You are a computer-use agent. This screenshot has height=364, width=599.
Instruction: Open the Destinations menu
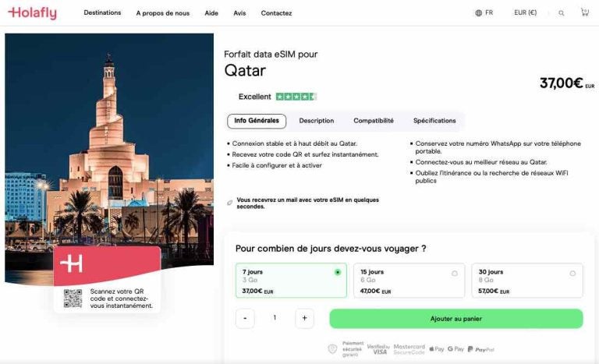tap(102, 12)
